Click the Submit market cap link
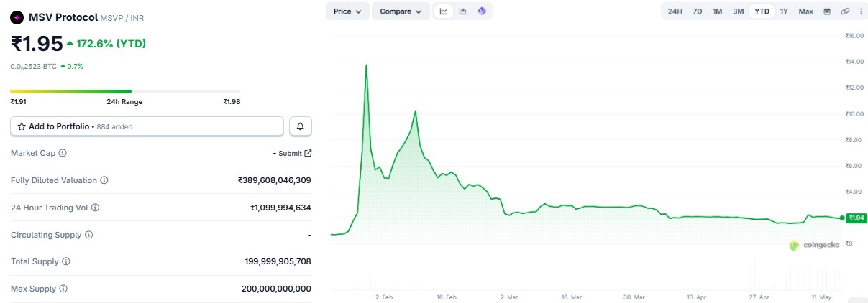The image size is (868, 303). [290, 153]
